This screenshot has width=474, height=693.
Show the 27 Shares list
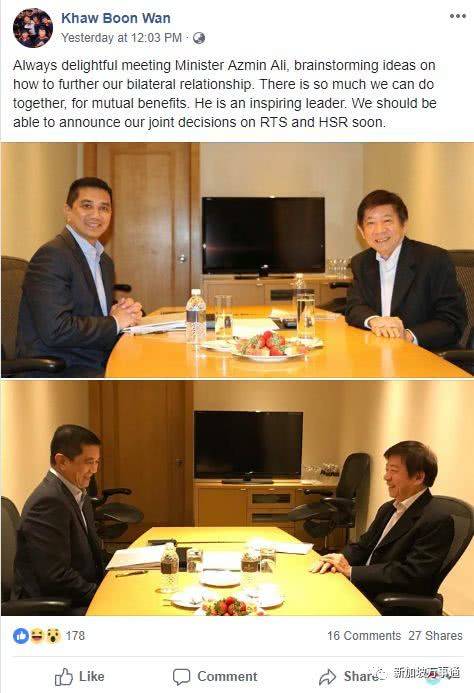point(436,636)
